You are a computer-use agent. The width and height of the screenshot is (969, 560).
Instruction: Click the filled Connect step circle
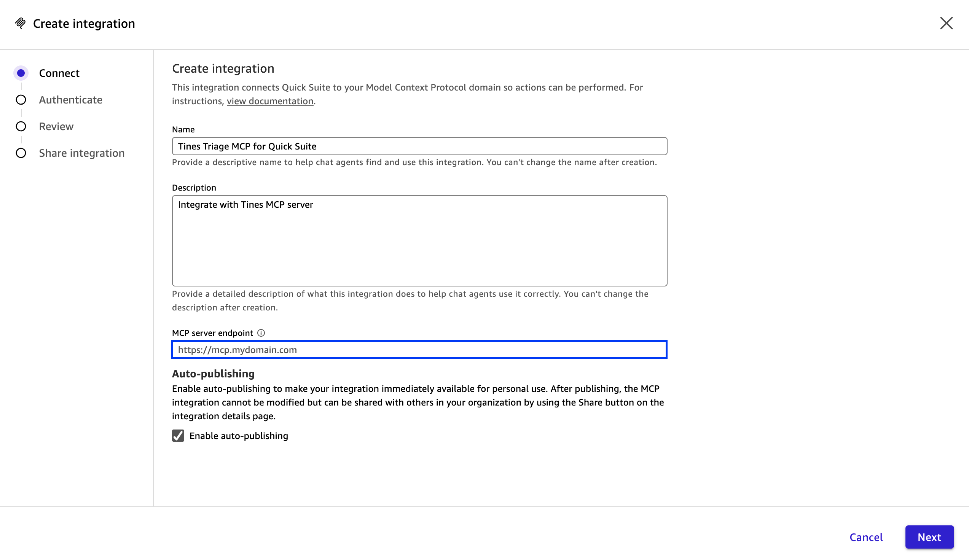click(x=21, y=73)
